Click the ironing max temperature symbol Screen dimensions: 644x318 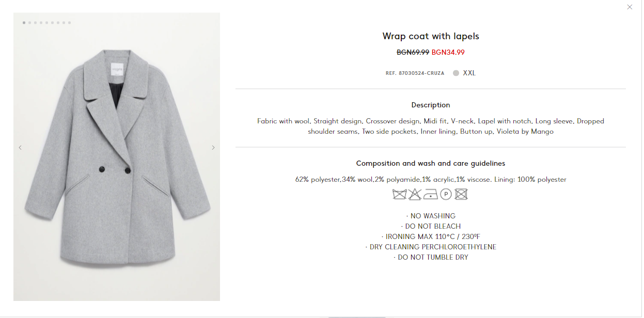point(431,195)
